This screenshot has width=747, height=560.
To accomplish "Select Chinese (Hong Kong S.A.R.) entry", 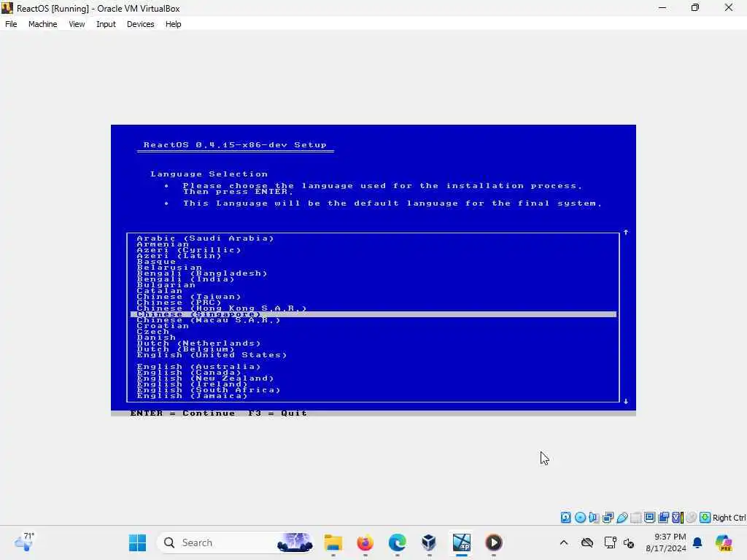I will coord(222,308).
